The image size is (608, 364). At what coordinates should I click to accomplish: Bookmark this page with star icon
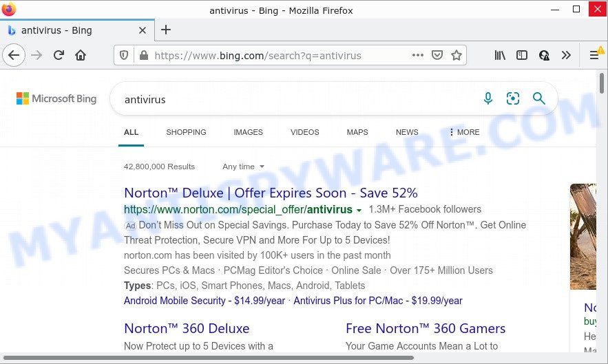click(457, 56)
